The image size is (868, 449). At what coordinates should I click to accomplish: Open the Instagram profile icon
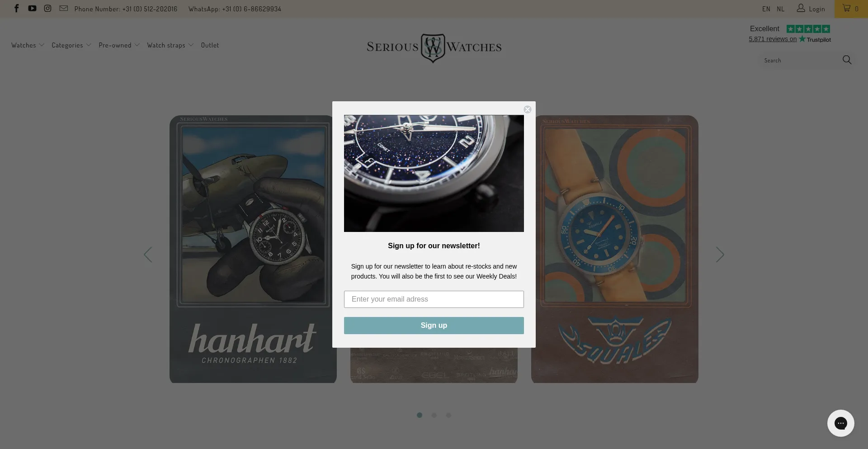coord(47,9)
